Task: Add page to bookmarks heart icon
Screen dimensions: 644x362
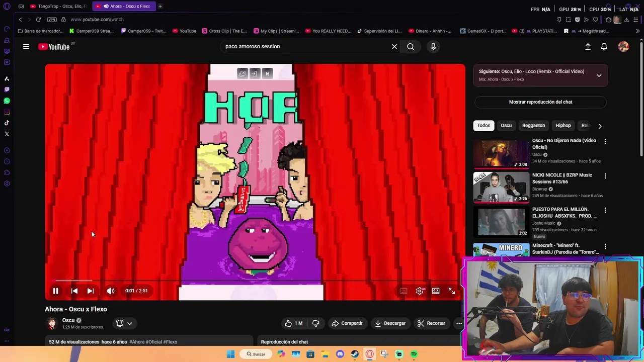Action: click(x=595, y=20)
